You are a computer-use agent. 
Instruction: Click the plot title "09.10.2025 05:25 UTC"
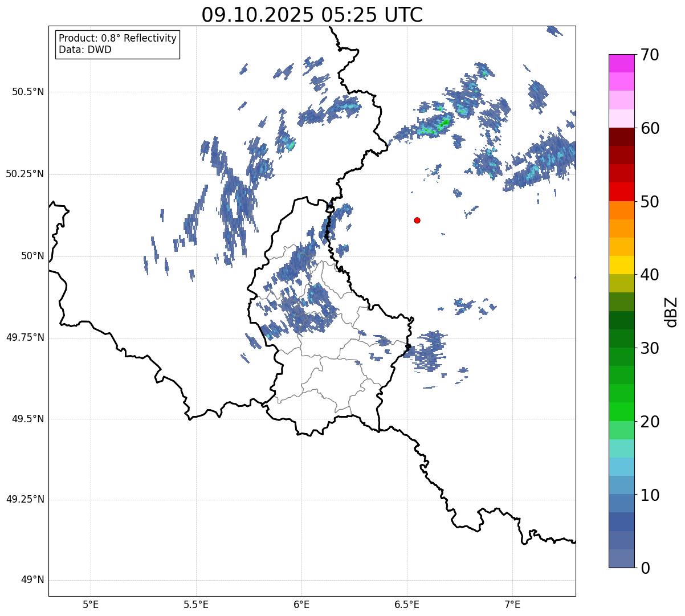click(x=312, y=15)
